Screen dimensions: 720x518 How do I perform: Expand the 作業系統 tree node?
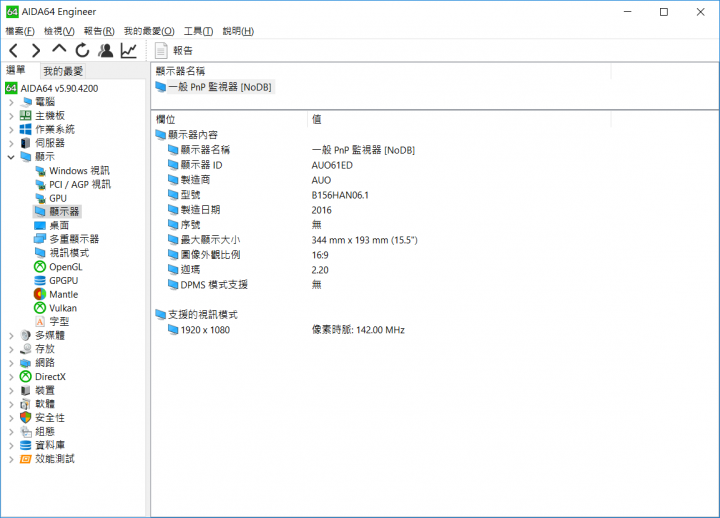tap(11, 130)
